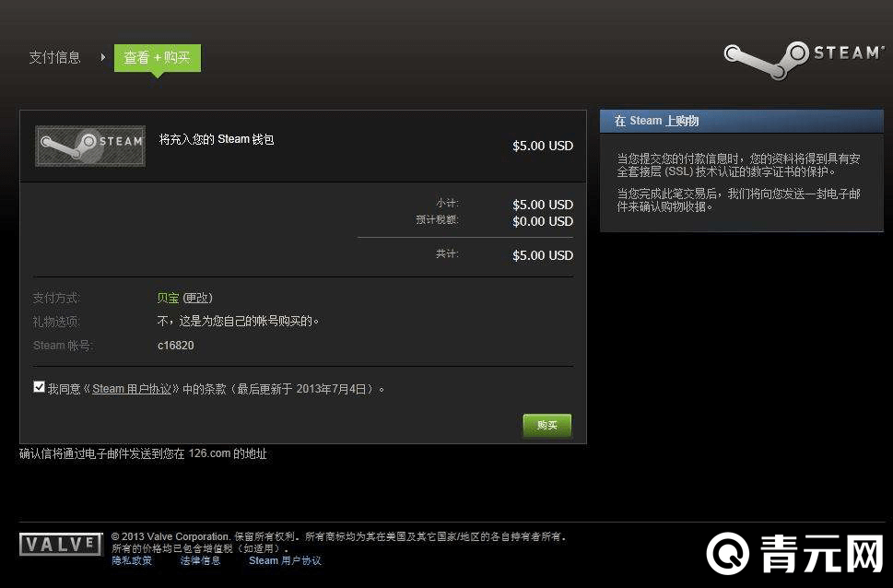Click the arrow between the checkout steps
The height and width of the screenshot is (588, 893).
click(x=102, y=57)
